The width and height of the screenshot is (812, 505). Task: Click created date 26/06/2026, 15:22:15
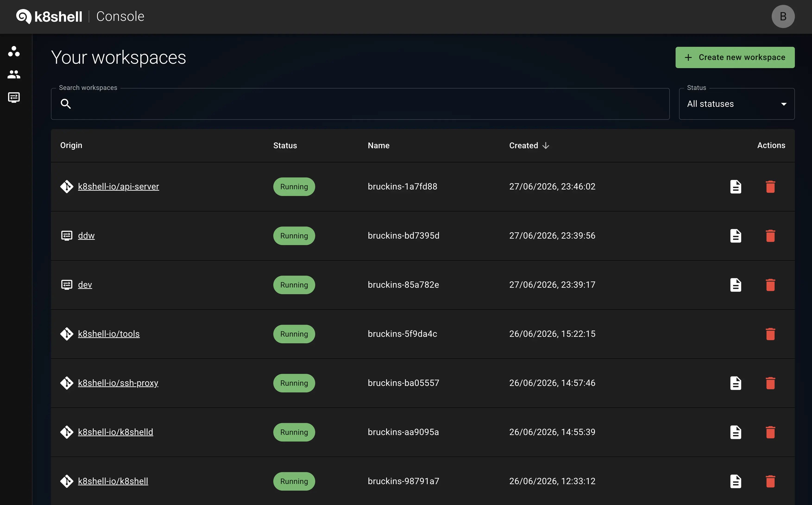552,334
